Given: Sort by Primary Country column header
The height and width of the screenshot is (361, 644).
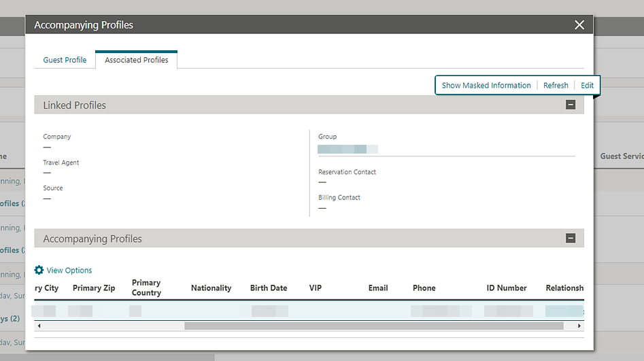Looking at the screenshot, I should (146, 288).
